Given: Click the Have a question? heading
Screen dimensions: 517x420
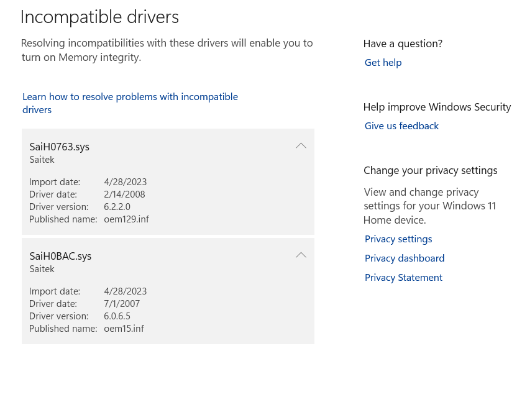Looking at the screenshot, I should click(403, 43).
